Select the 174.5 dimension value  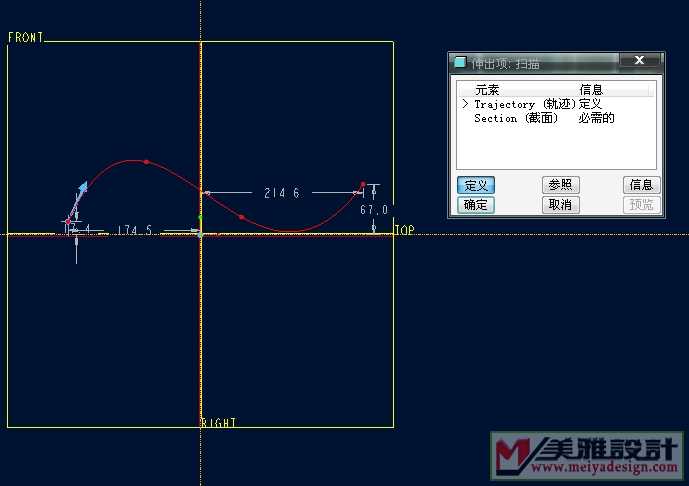134,230
